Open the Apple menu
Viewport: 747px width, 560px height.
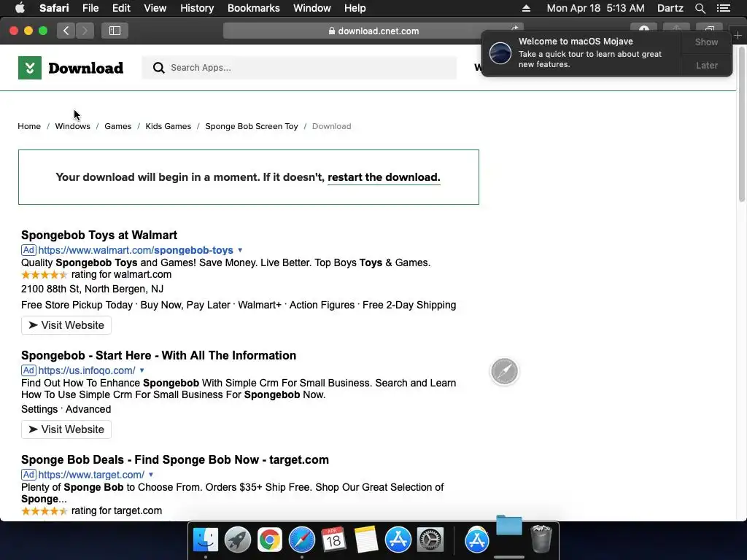click(x=20, y=8)
